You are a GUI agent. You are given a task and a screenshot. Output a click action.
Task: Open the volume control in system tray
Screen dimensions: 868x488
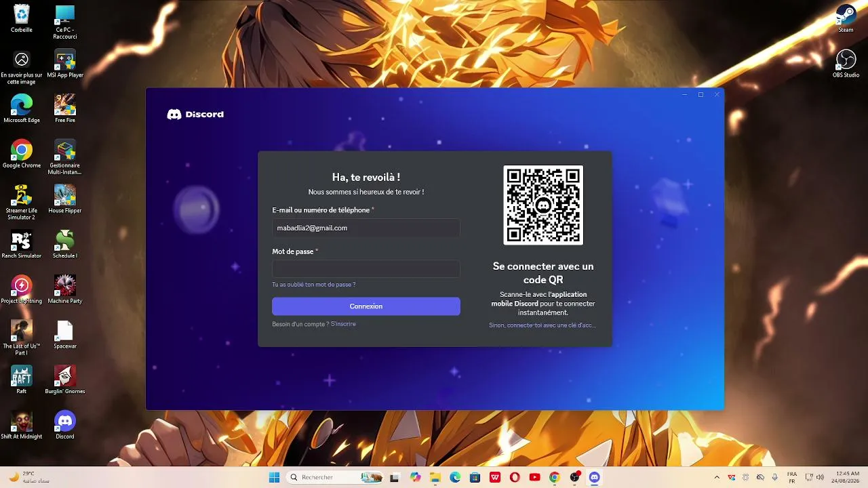tap(820, 477)
